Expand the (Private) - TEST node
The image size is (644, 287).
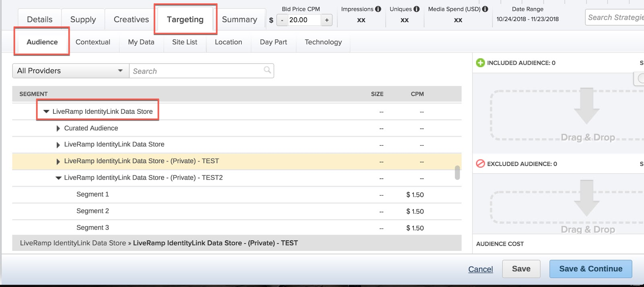coord(58,161)
